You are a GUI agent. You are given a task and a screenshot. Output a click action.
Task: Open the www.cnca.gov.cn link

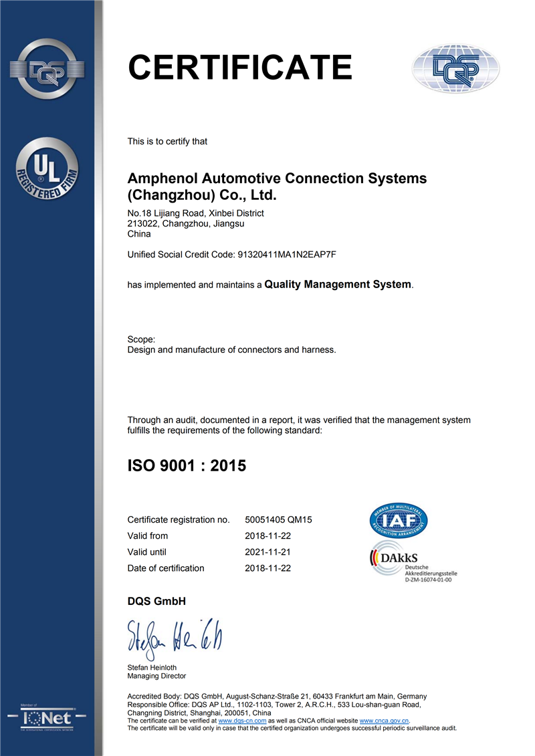pos(384,721)
